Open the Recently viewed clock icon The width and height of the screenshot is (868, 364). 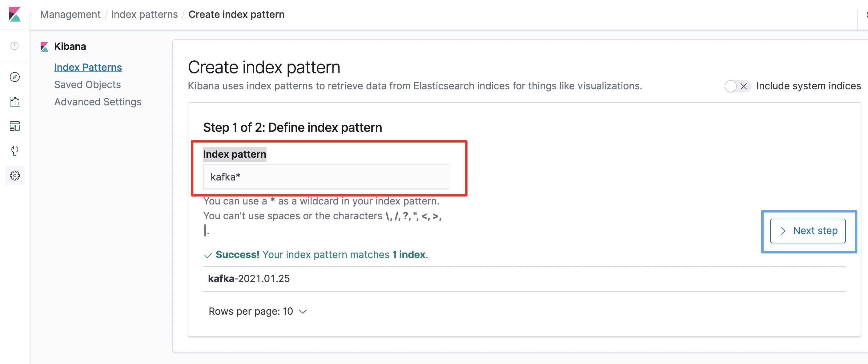(x=14, y=46)
